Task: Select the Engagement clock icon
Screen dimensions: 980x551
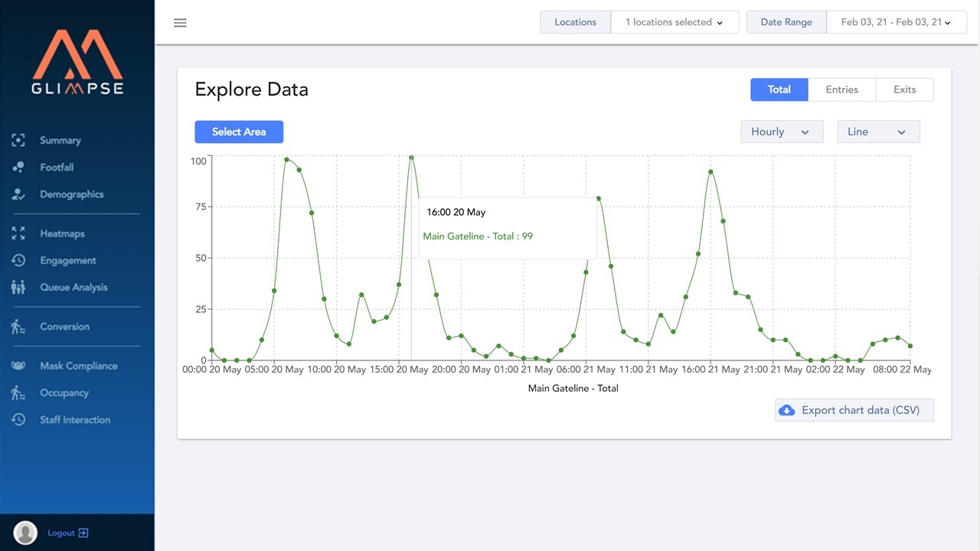Action: point(18,260)
